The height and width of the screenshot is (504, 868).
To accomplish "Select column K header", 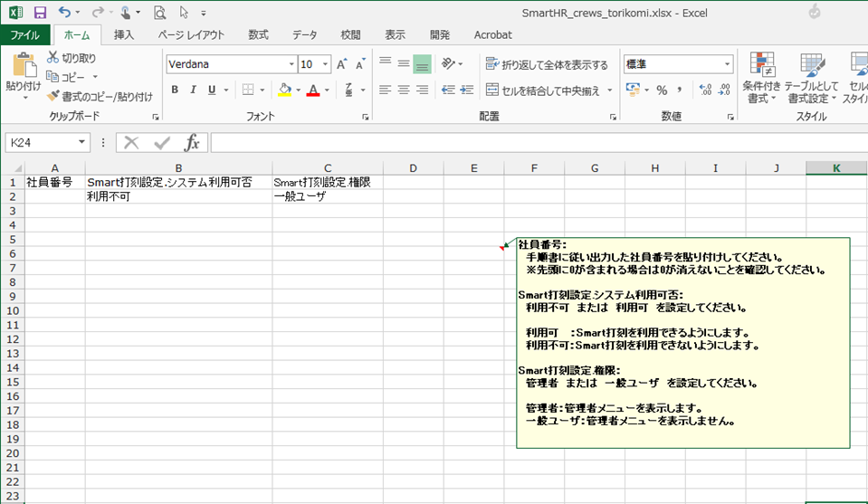I will tap(836, 167).
